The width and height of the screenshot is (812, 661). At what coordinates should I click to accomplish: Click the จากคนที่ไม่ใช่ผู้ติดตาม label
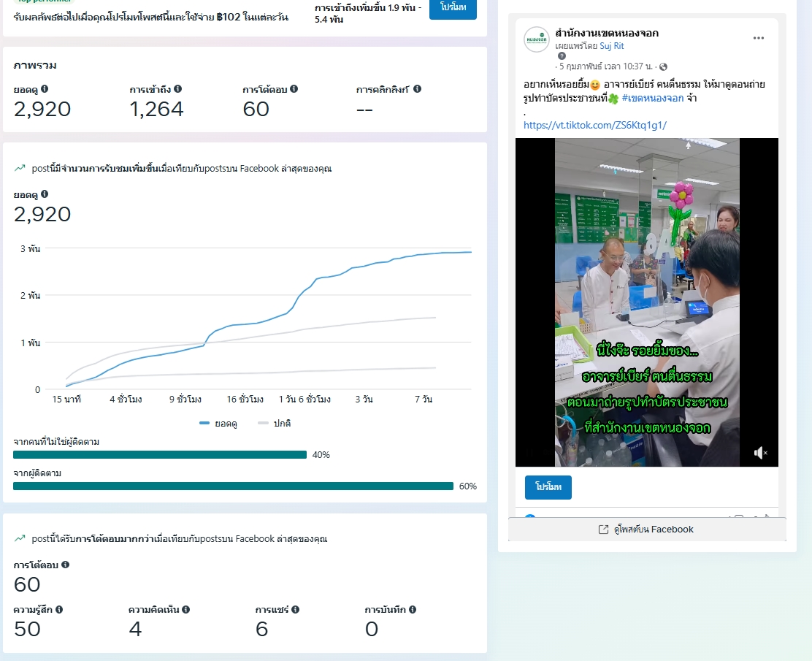tap(56, 442)
